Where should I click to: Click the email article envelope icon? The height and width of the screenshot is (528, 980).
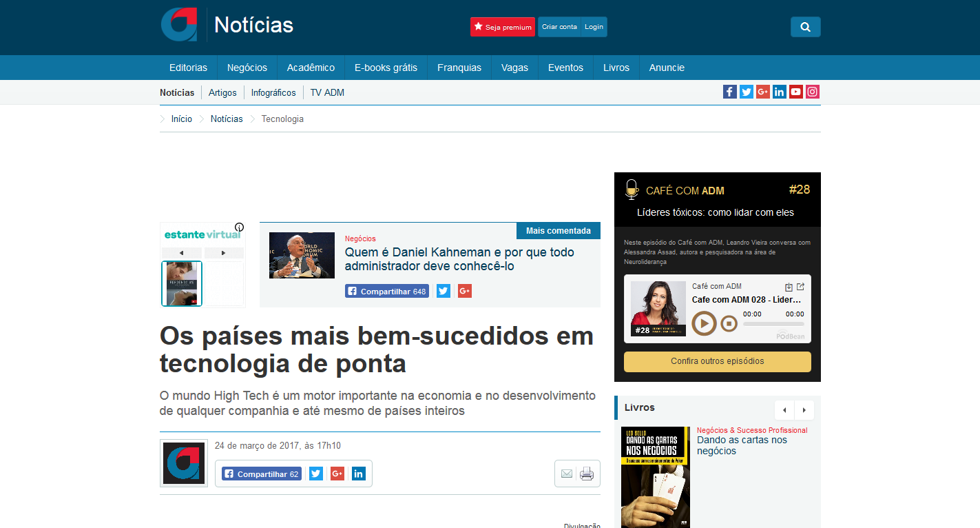[x=567, y=474]
